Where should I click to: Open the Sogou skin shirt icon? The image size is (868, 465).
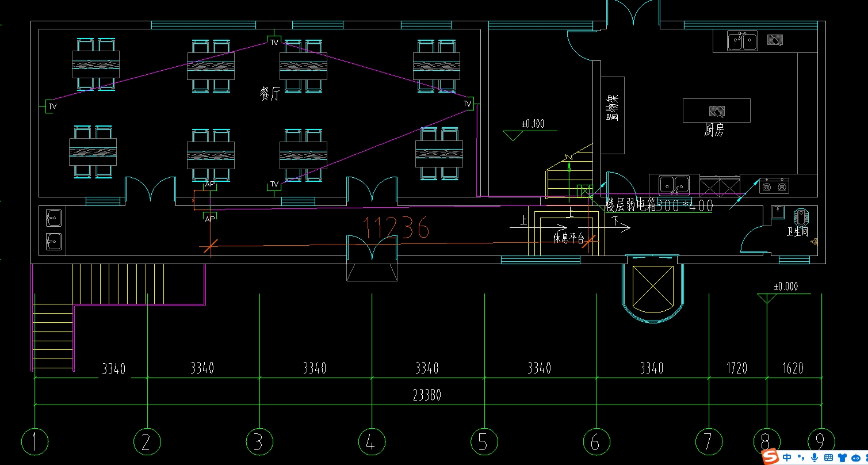click(x=843, y=458)
